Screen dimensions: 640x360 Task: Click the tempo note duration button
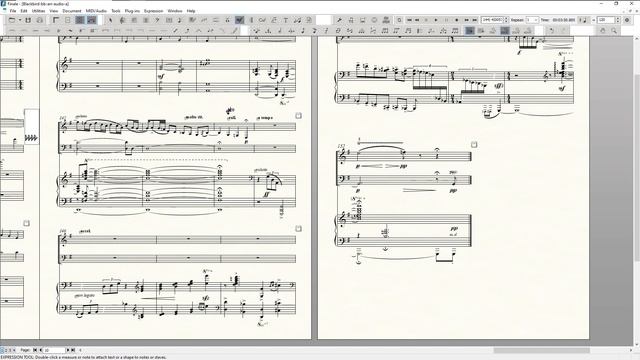point(584,20)
